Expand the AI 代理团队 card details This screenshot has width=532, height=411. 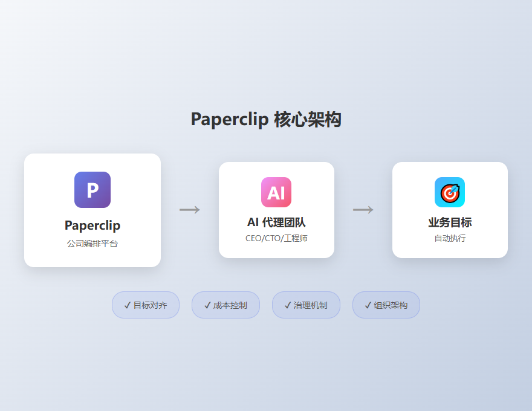click(276, 210)
